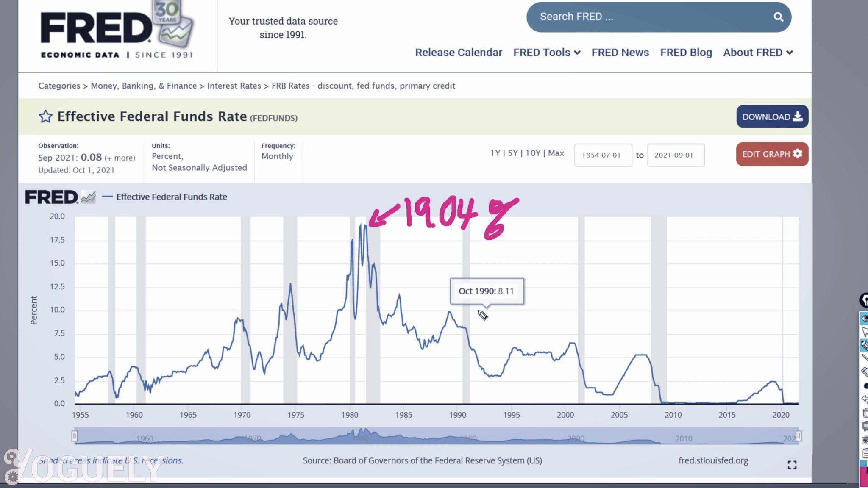This screenshot has width=868, height=488.
Task: Select the 5Y time range
Action: pos(513,153)
